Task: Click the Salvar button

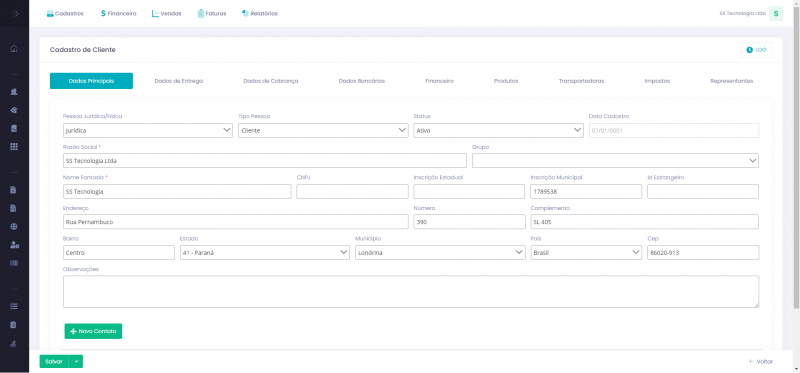Action: click(x=54, y=361)
